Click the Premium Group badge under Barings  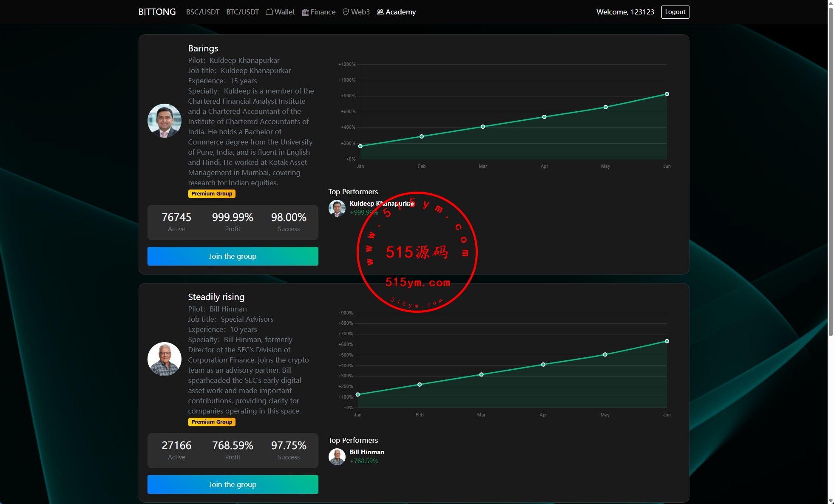212,194
